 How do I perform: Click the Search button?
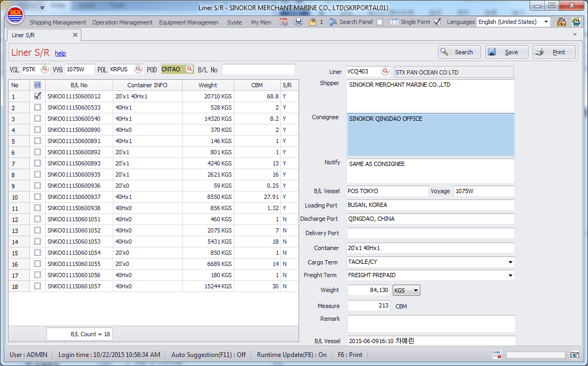click(x=459, y=52)
